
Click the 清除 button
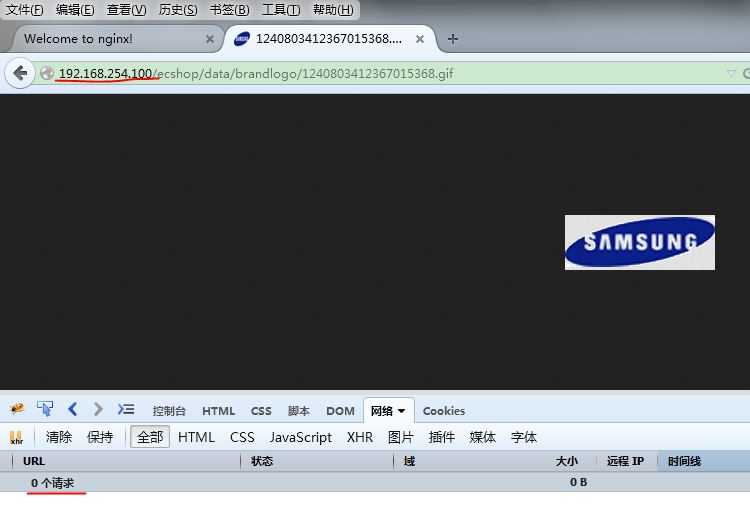59,437
